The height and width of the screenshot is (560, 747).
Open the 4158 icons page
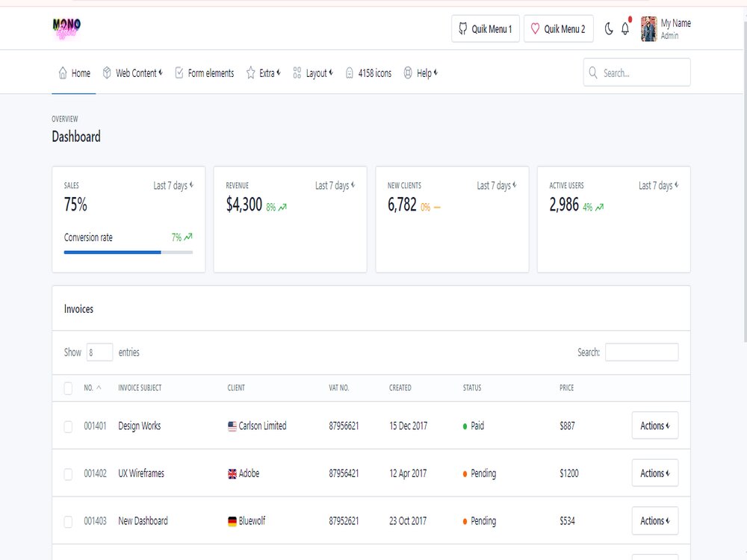coord(368,73)
